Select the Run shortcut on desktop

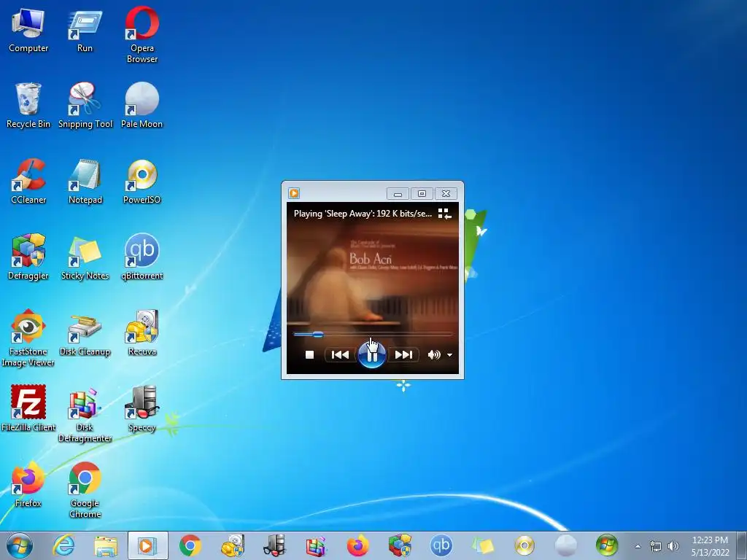[x=85, y=30]
